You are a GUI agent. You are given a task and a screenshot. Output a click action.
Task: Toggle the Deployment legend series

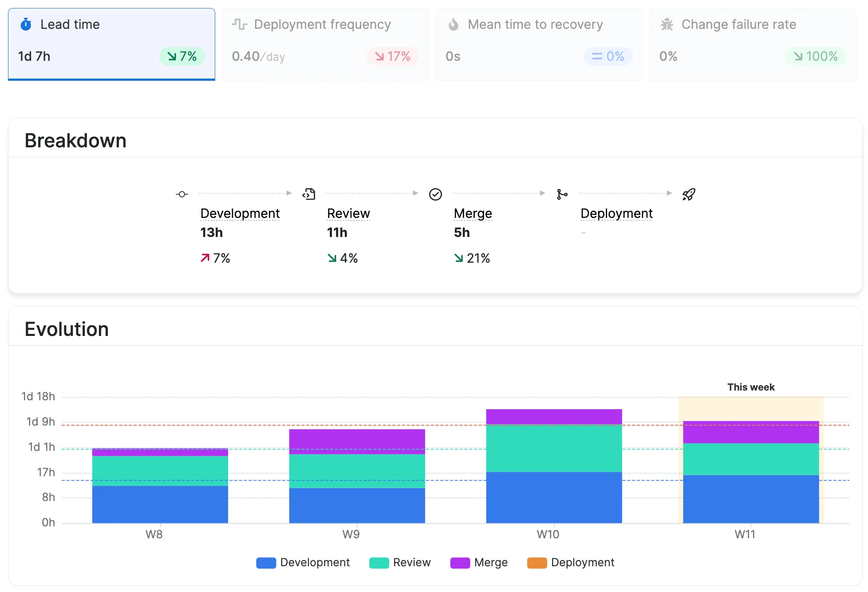(x=571, y=563)
